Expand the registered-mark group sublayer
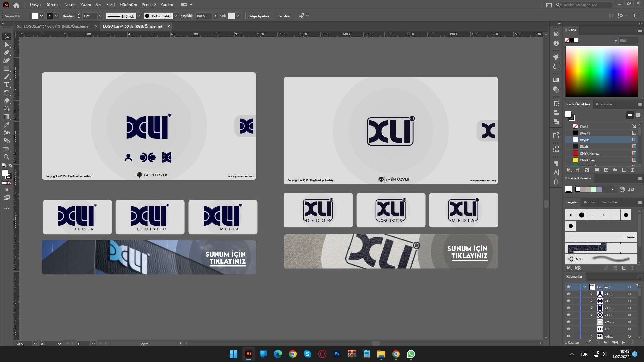This screenshot has width=644, height=362. (x=592, y=315)
